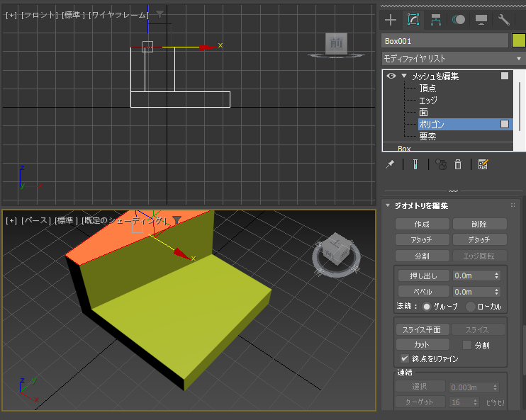Click the Box001 object name field

click(444, 40)
